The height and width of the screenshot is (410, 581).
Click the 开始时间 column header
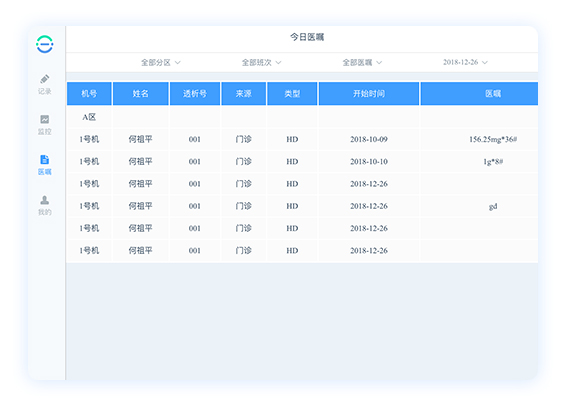click(x=369, y=94)
